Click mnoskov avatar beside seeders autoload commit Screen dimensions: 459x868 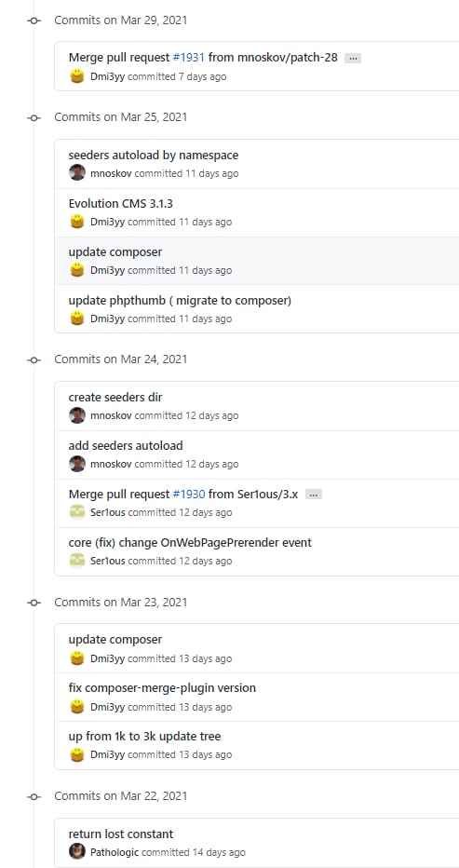point(77,173)
